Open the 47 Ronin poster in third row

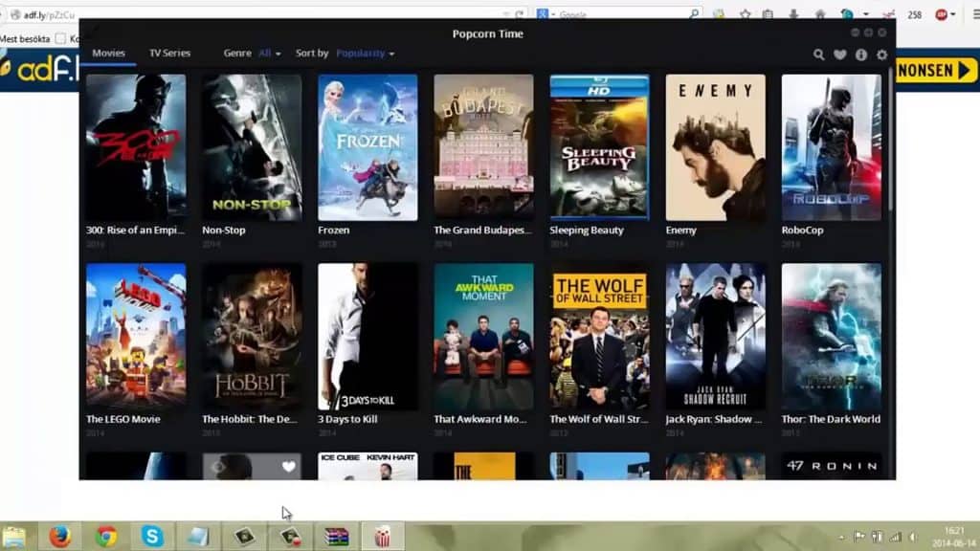pyautogui.click(x=832, y=466)
